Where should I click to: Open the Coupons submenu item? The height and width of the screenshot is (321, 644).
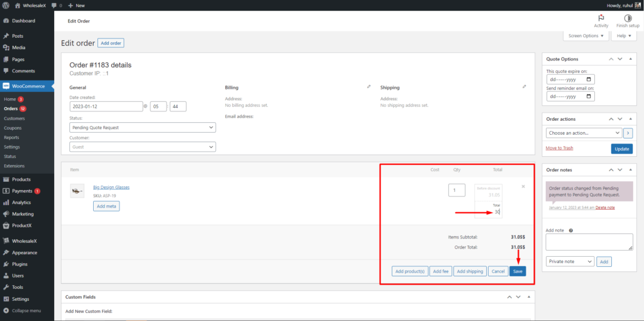(13, 128)
